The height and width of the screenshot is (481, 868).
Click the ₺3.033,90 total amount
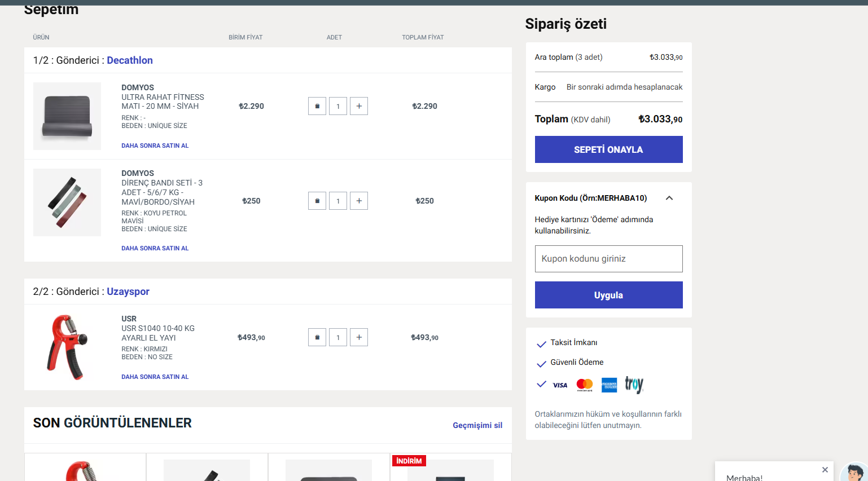(660, 119)
